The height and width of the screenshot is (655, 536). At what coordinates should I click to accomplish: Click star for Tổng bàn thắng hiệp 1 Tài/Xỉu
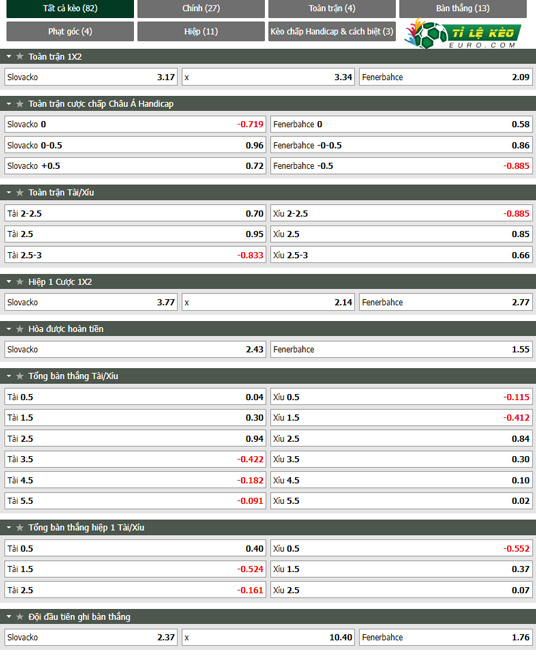pos(20,528)
